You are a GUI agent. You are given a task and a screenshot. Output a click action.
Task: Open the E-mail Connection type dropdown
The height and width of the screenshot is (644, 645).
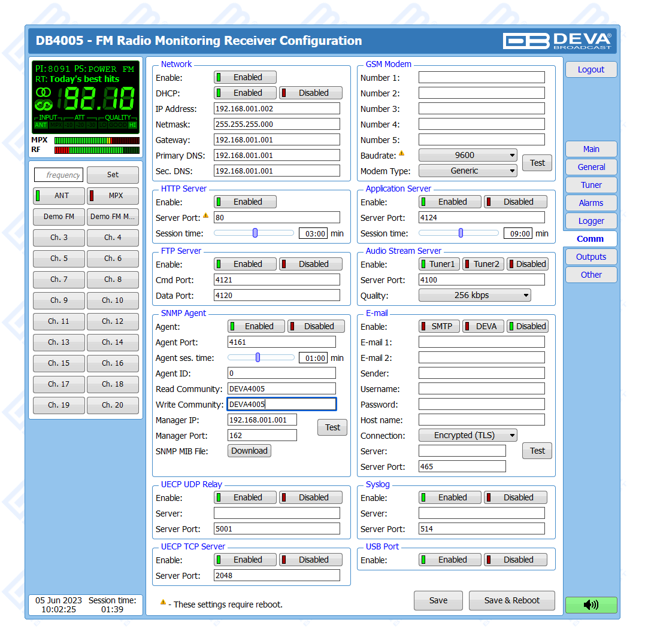tap(467, 435)
